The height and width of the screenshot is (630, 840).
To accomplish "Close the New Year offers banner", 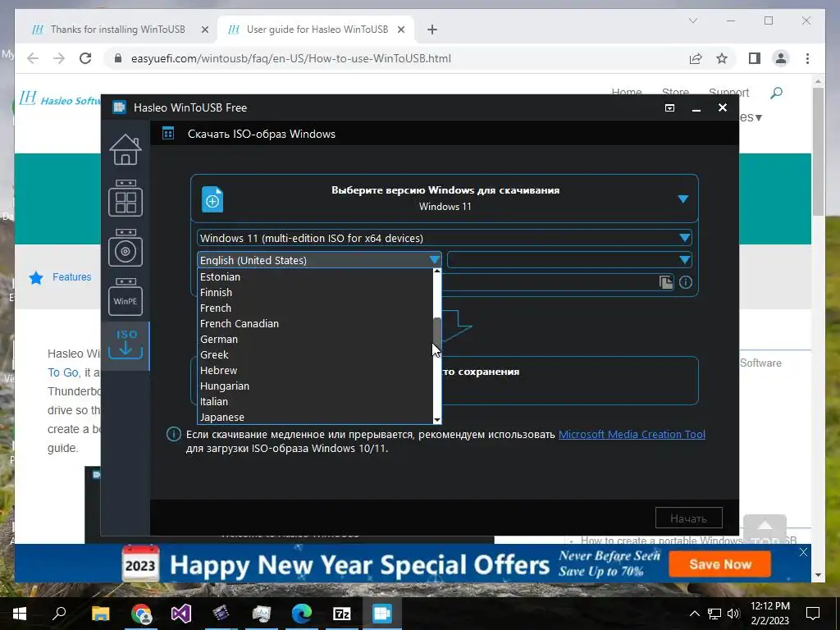I will (803, 552).
